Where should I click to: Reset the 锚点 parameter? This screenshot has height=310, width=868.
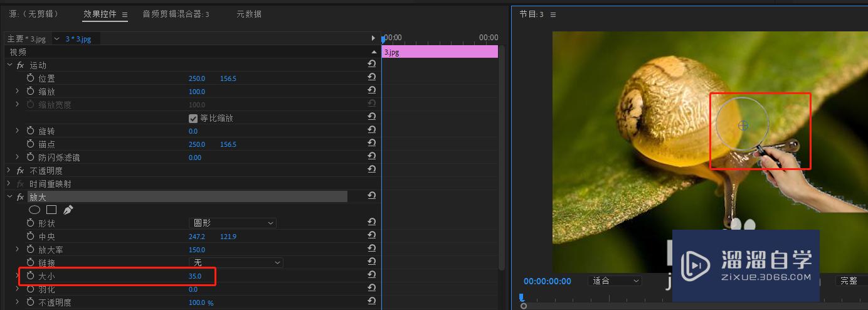click(371, 144)
